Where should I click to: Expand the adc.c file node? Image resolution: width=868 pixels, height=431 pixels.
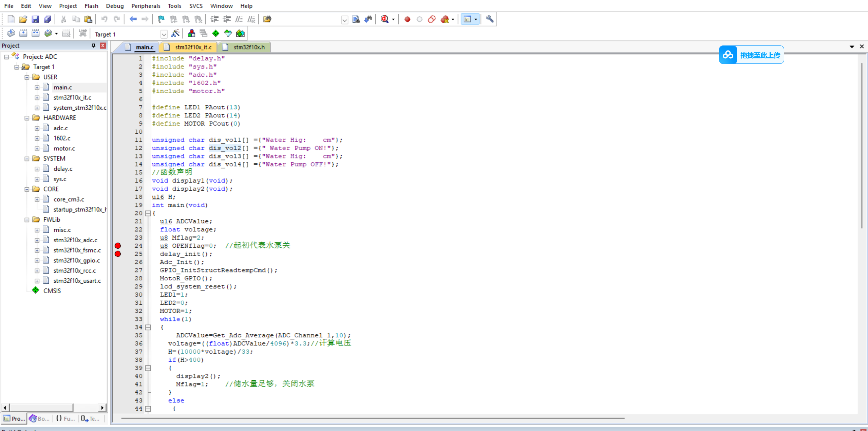click(x=37, y=128)
